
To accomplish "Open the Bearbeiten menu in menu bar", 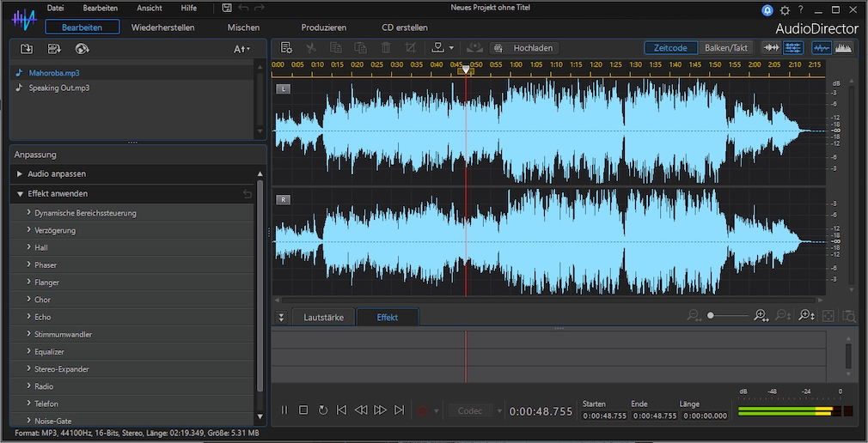I will click(x=101, y=9).
